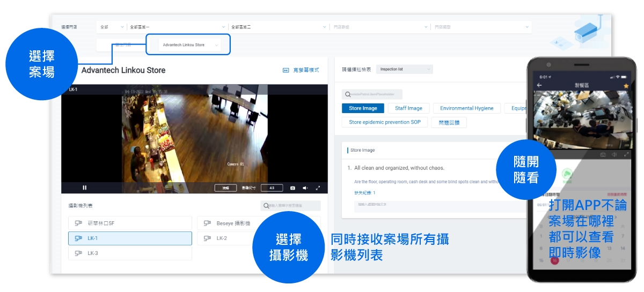Viewport: 644px width, 292px height.
Task: Select Store epidemic prevention SOP tab
Action: 385,122
